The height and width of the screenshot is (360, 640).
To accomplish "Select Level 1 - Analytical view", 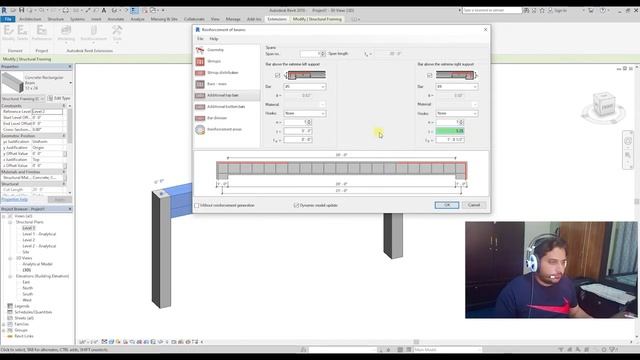I will point(39,234).
